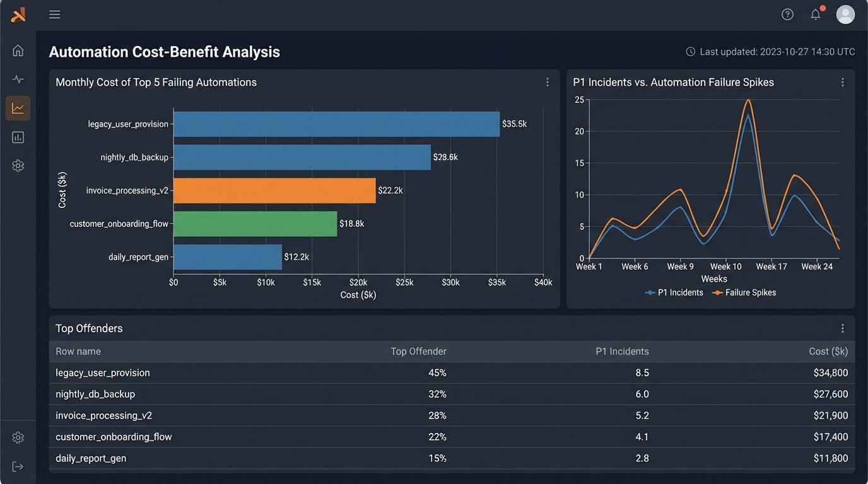
Task: Open the user avatar profile picture
Action: [845, 14]
